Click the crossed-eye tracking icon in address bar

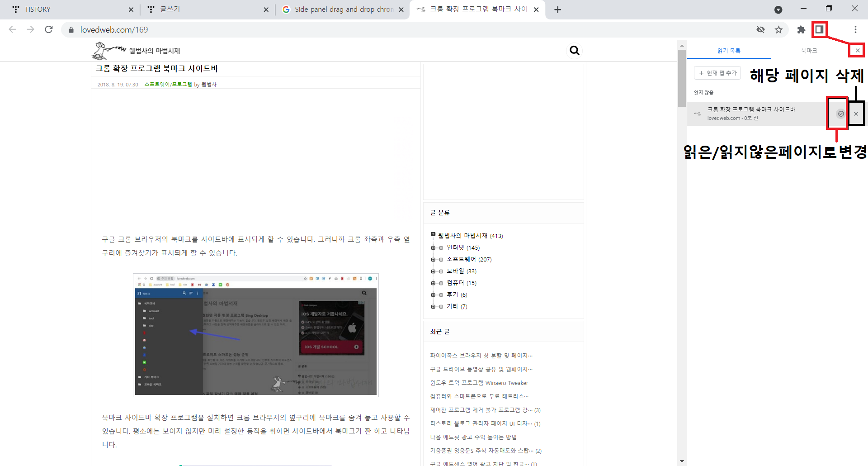pos(760,29)
